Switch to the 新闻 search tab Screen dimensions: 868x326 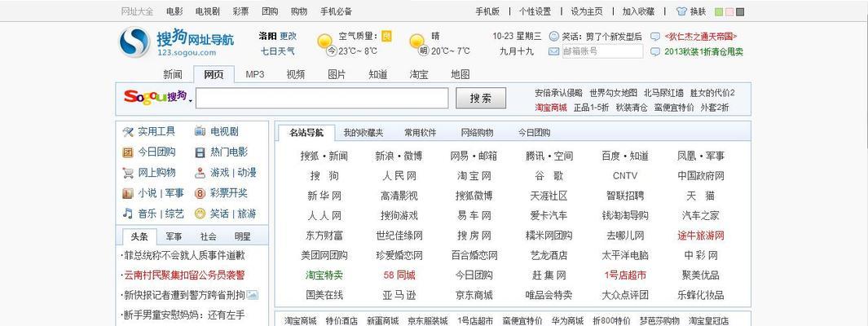pyautogui.click(x=173, y=74)
